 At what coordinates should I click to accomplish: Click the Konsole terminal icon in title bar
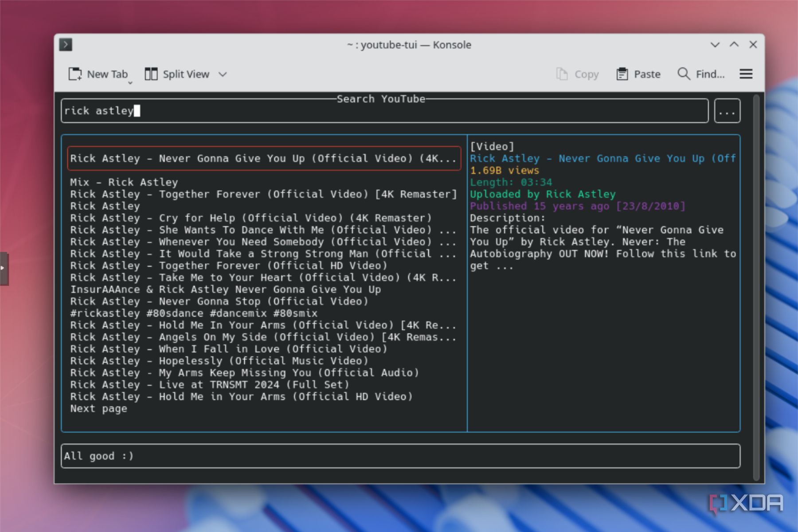(66, 44)
